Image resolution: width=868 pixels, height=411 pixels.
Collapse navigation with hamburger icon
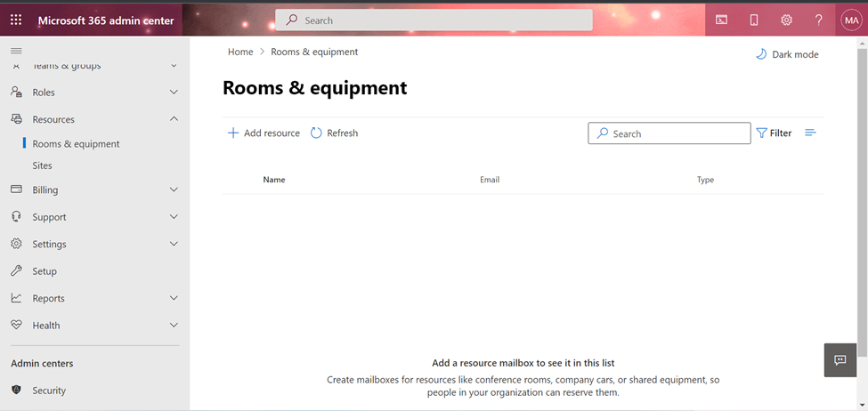point(16,51)
